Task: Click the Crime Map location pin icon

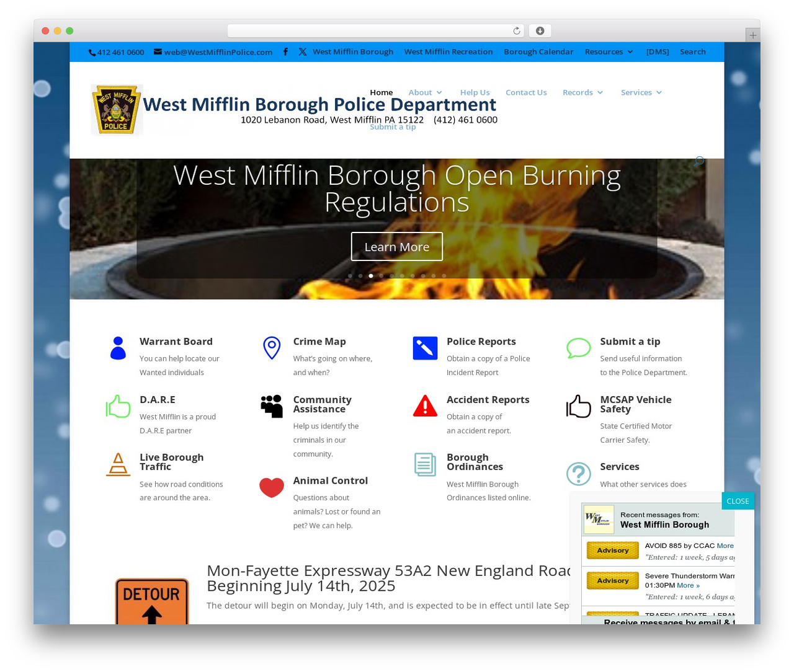Action: pyautogui.click(x=272, y=348)
